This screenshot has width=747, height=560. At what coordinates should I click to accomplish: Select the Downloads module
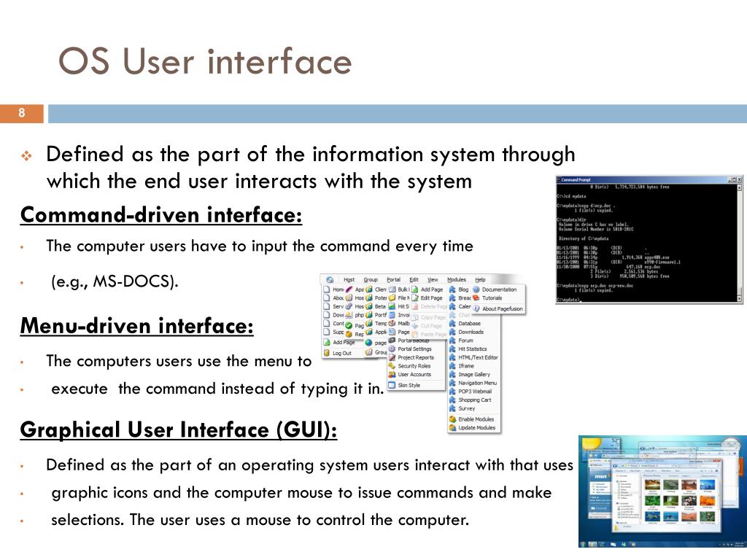(471, 332)
